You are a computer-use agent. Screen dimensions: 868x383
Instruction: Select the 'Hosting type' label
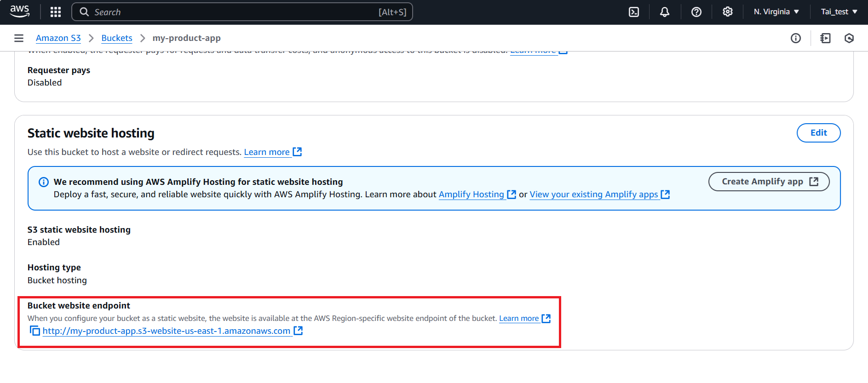click(54, 268)
